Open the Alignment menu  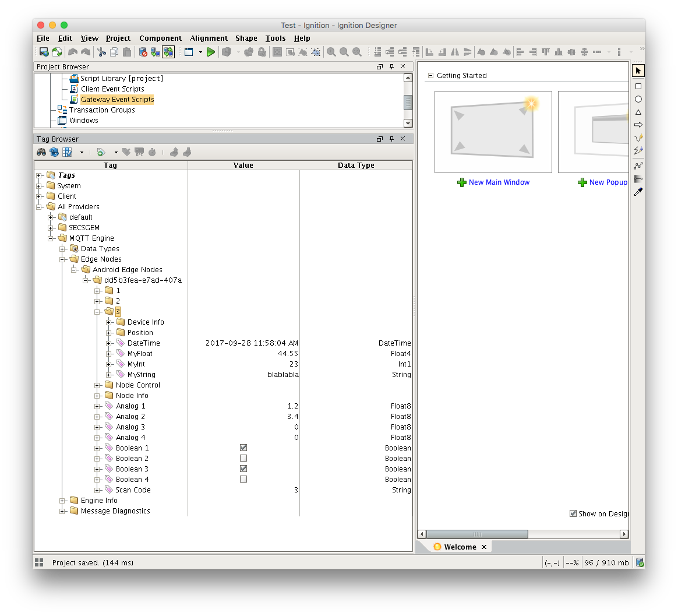click(x=209, y=38)
